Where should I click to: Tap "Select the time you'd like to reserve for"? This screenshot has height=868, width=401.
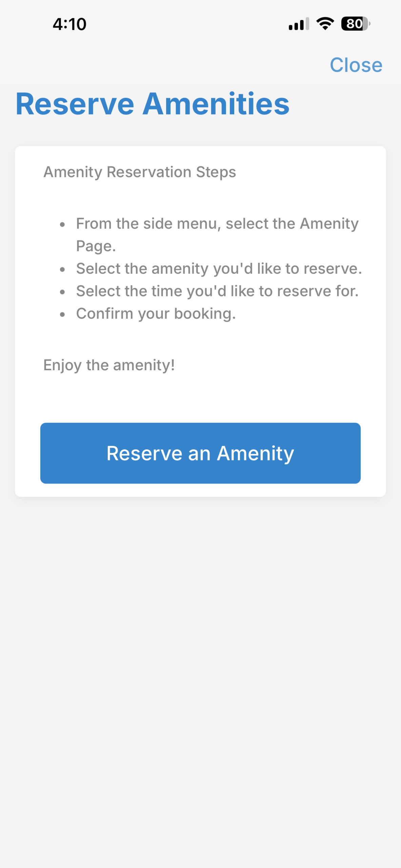(x=217, y=291)
